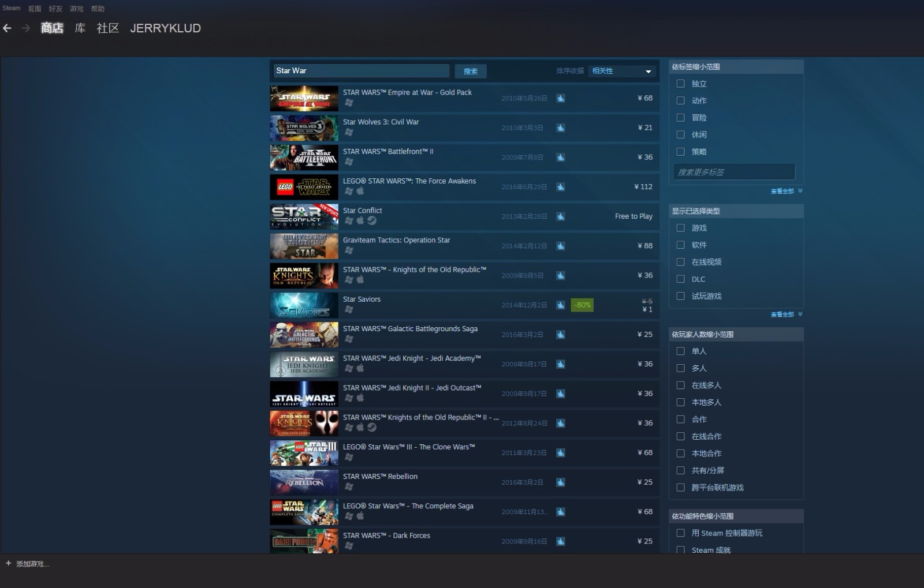Check the 动作 tag filter
This screenshot has width=924, height=588.
point(681,100)
